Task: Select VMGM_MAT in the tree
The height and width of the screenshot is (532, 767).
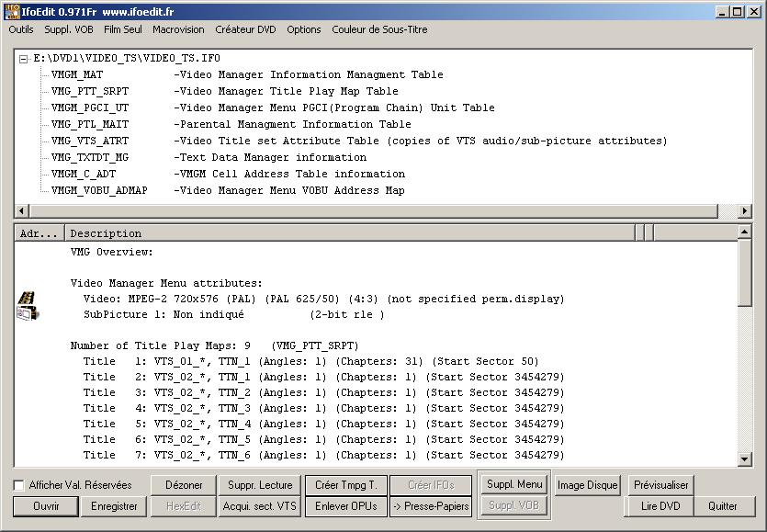Action: pyautogui.click(x=77, y=74)
